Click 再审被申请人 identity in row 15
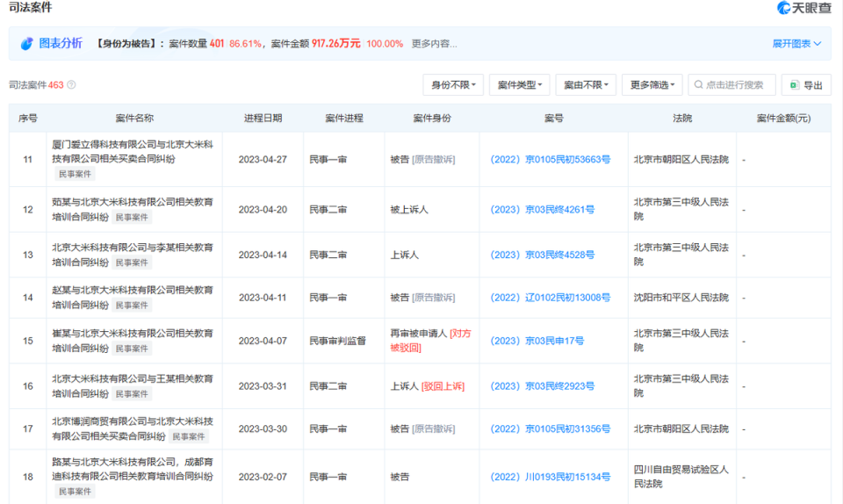Viewport: 843px width, 504px height. tap(419, 334)
